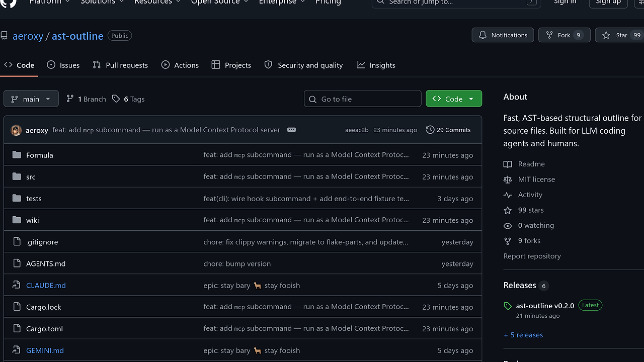This screenshot has height=362, width=644.
Task: Open the green Code dropdown button
Action: click(454, 99)
